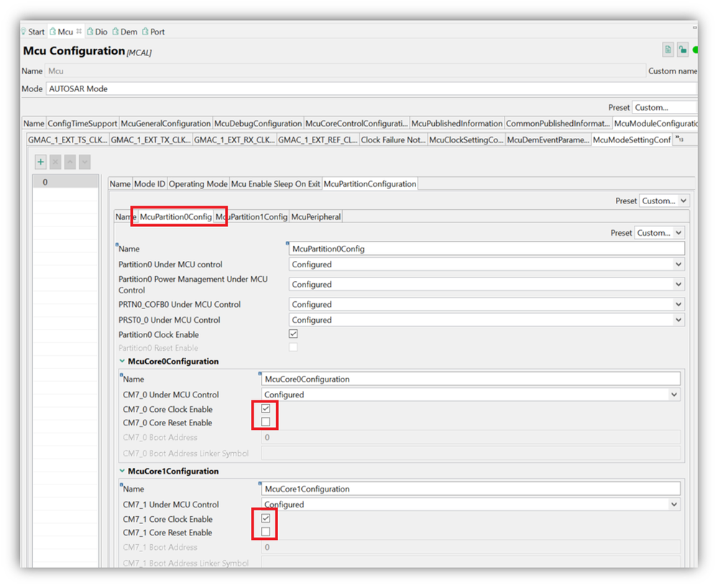The image size is (718, 588).
Task: Click the document icon beside the unlock icon
Action: coord(668,50)
